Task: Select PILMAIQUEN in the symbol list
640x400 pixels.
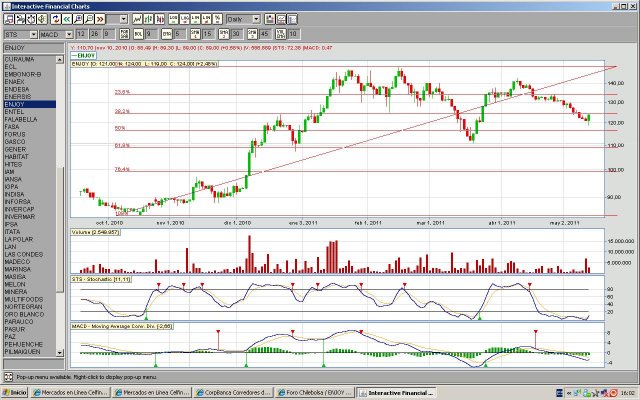Action: (29, 351)
